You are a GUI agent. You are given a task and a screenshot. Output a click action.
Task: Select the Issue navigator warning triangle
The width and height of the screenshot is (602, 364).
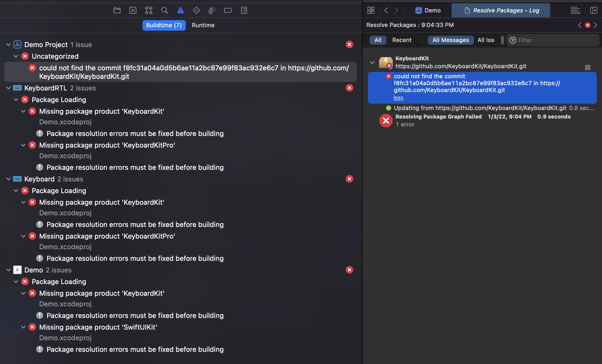[180, 10]
